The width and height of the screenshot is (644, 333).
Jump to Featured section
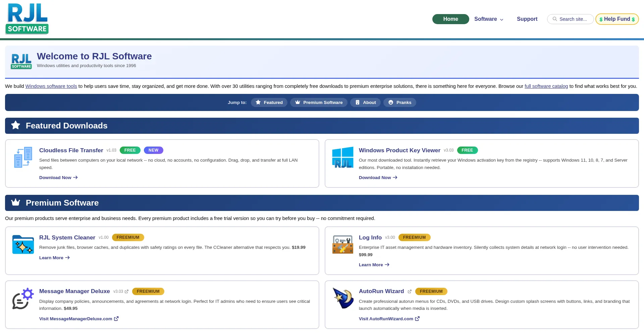269,102
